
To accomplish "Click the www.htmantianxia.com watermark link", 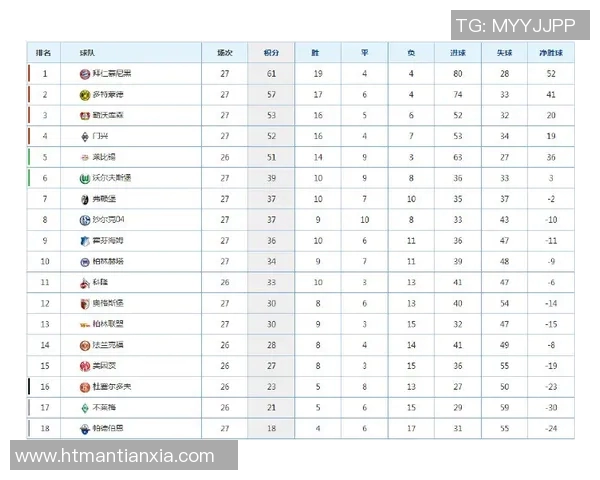I will [x=115, y=456].
